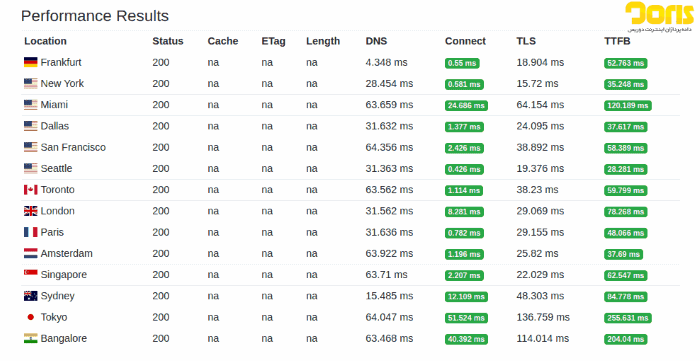Click the 24.686 ms Connect badge for Miami

(x=466, y=106)
